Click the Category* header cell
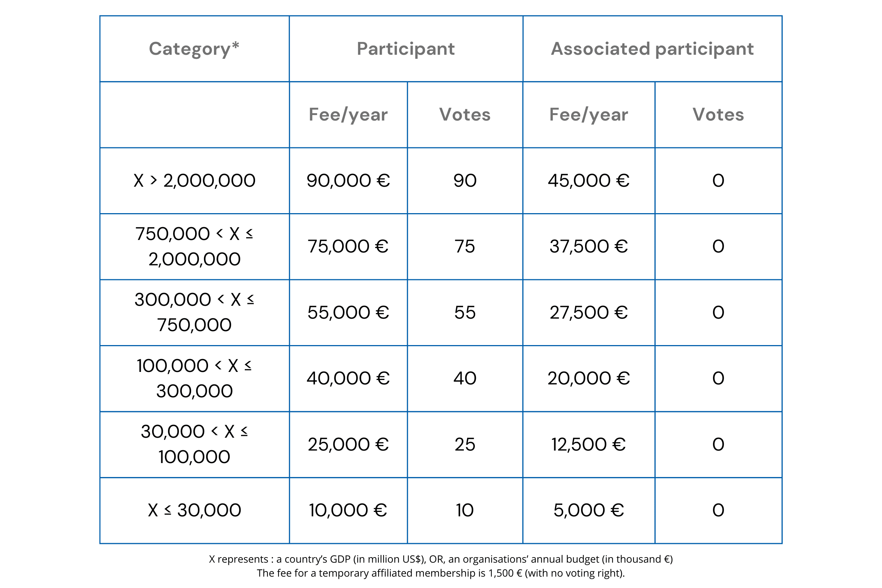Viewport: 882px width, 588px height. [194, 49]
